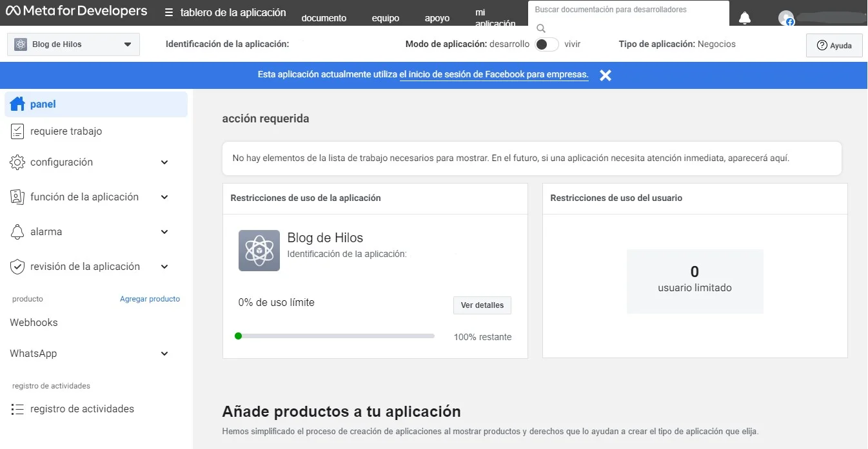
Task: Open the user profile avatar
Action: (x=785, y=18)
